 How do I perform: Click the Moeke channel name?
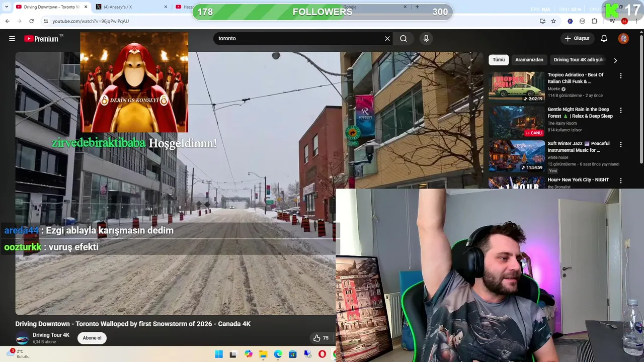click(x=553, y=89)
